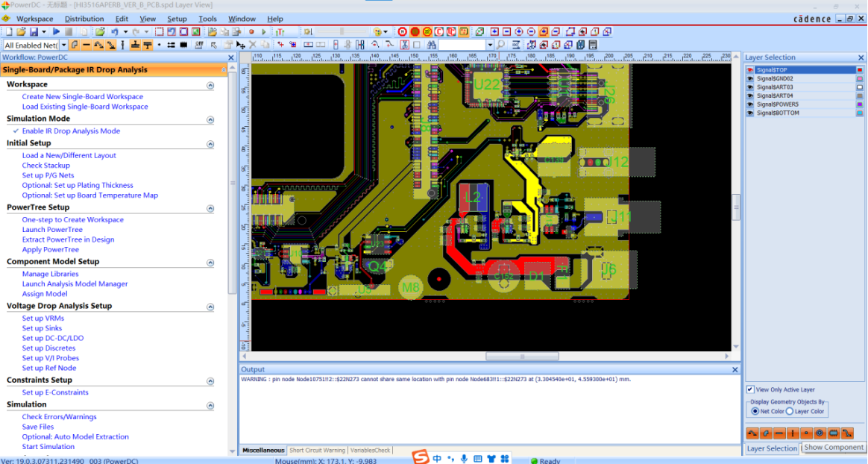Click the blue Save disk icon
This screenshot has width=868, height=464.
click(x=34, y=31)
